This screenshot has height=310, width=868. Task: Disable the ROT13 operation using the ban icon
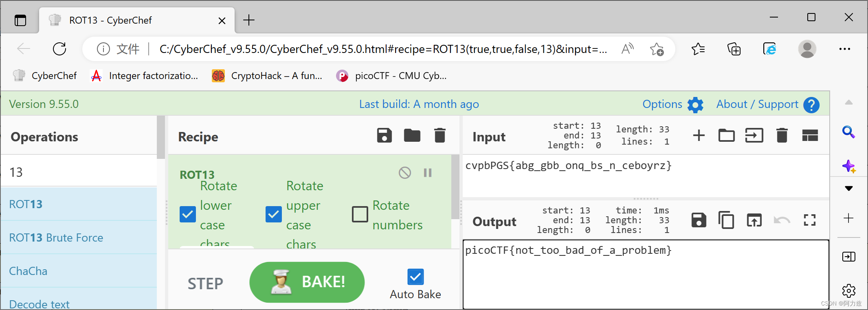[404, 173]
